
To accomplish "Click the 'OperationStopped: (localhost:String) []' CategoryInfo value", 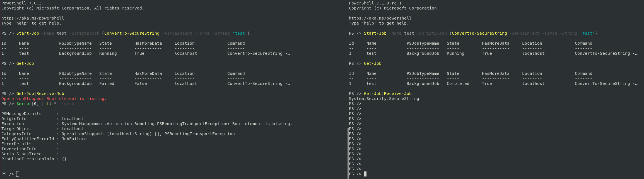I will 110,134.
